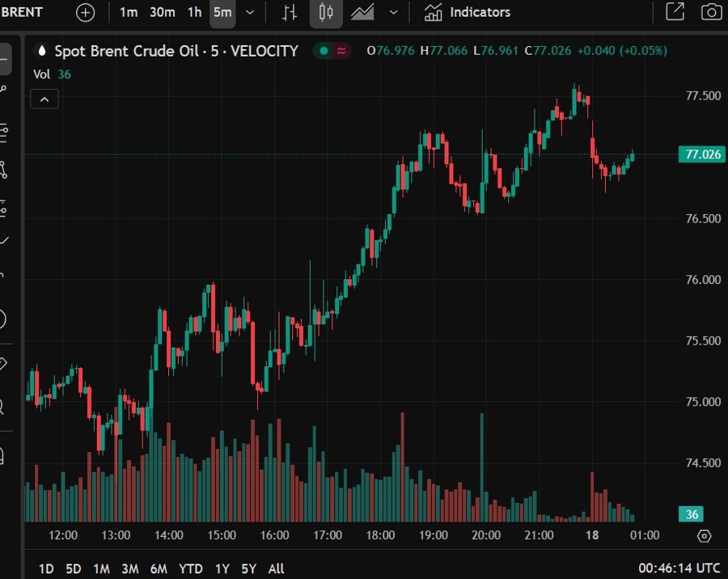Screen dimensions: 728x579
Task: Take a chart snapshot with camera icon
Action: coord(711,12)
